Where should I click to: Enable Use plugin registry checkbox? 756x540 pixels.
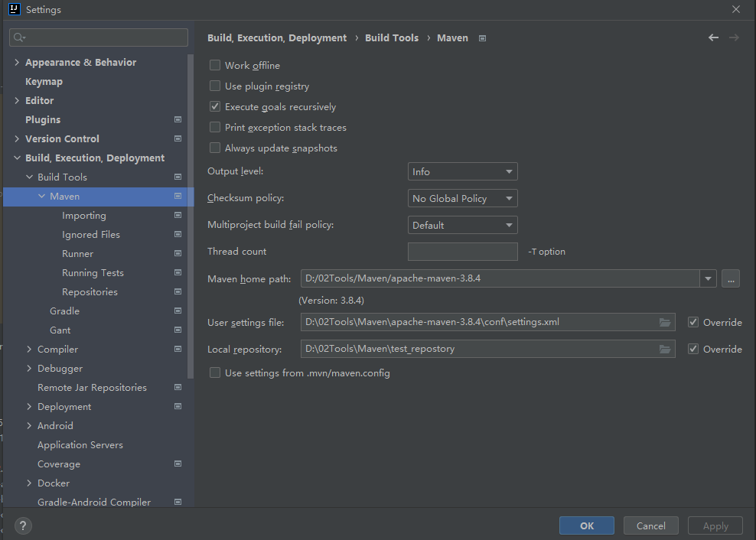tap(215, 86)
